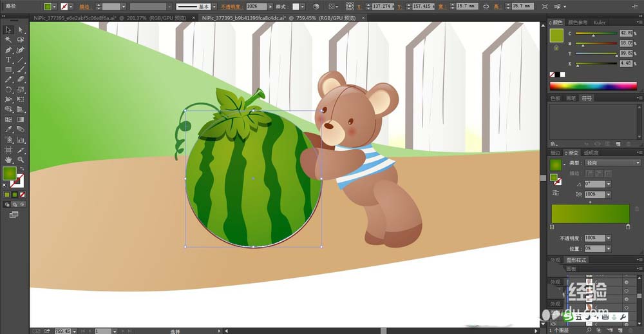This screenshot has width=644, height=334.
Task: Select the Line Segment tool
Action: click(21, 60)
